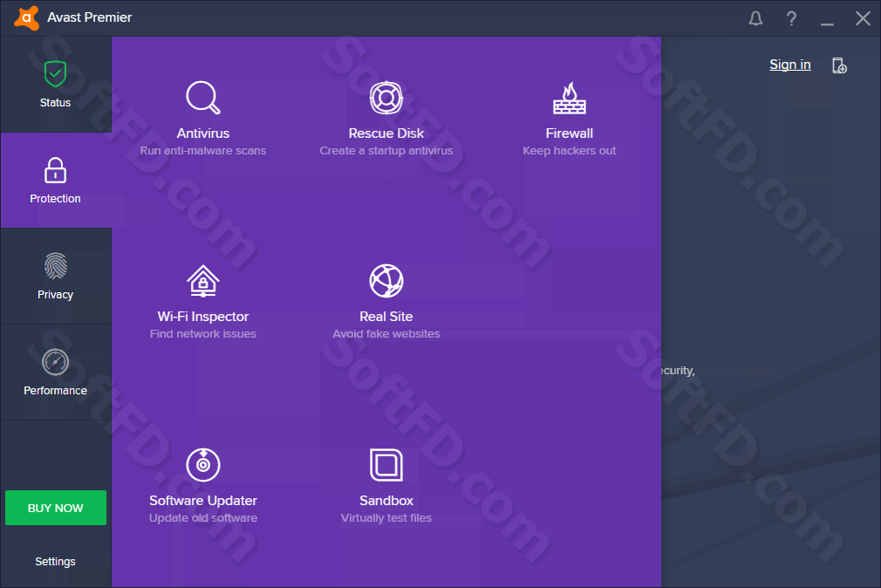Click "Keep hackers out" description

[x=570, y=151]
